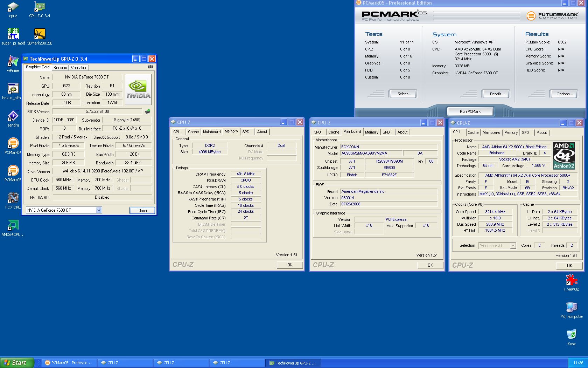588x368 pixels.
Task: Switch to PCMark05 taskbar button
Action: [69, 363]
